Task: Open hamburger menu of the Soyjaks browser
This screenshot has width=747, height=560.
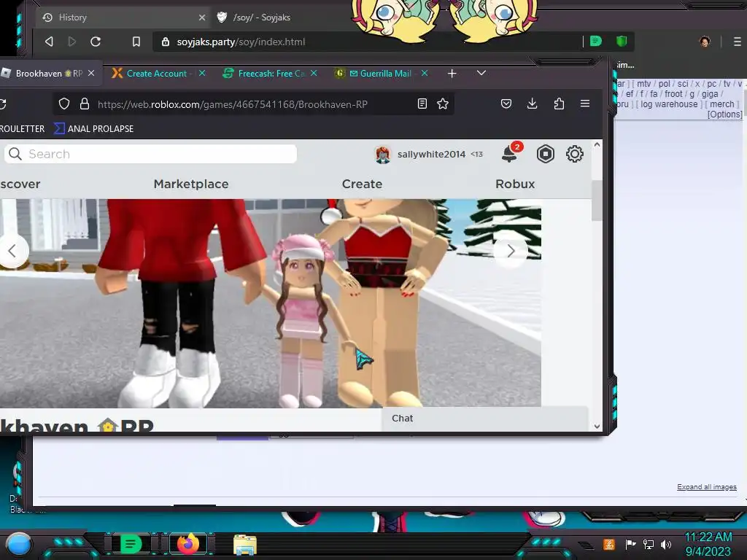Action: click(737, 42)
